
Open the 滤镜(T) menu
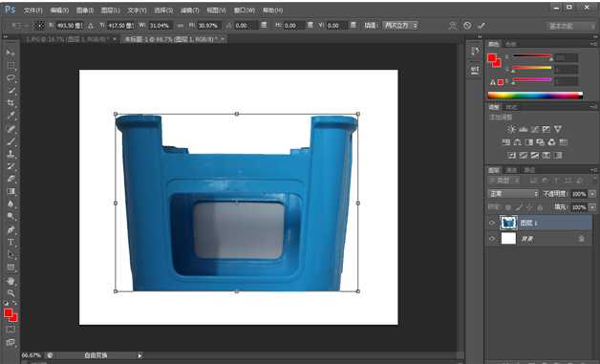coord(189,10)
